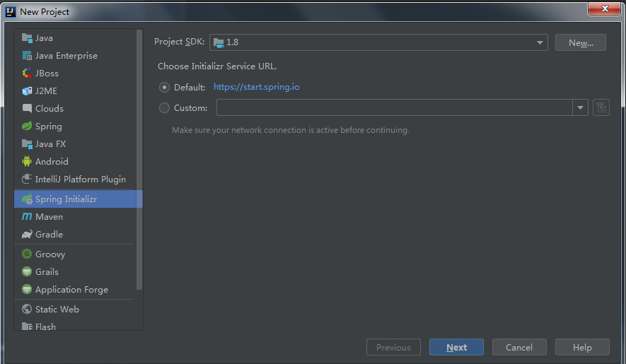The height and width of the screenshot is (364, 626).
Task: Select Java Enterprise project type
Action: [x=75, y=55]
